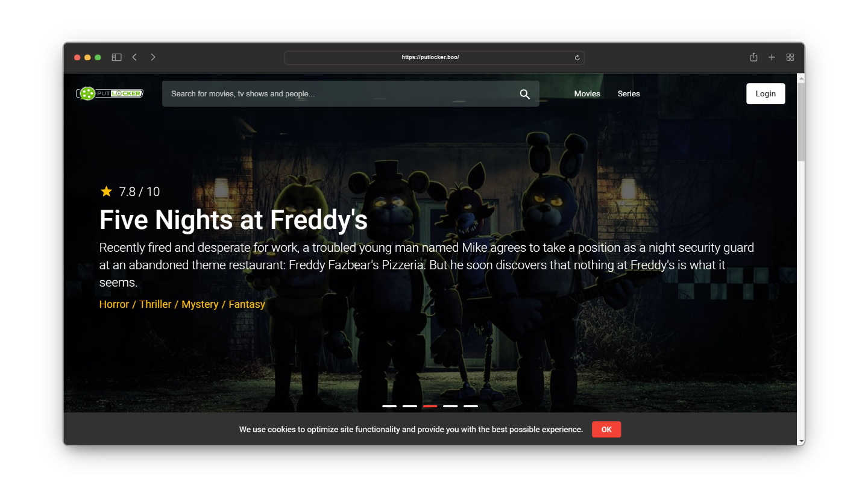
Task: Open the Series menu item
Action: point(629,93)
